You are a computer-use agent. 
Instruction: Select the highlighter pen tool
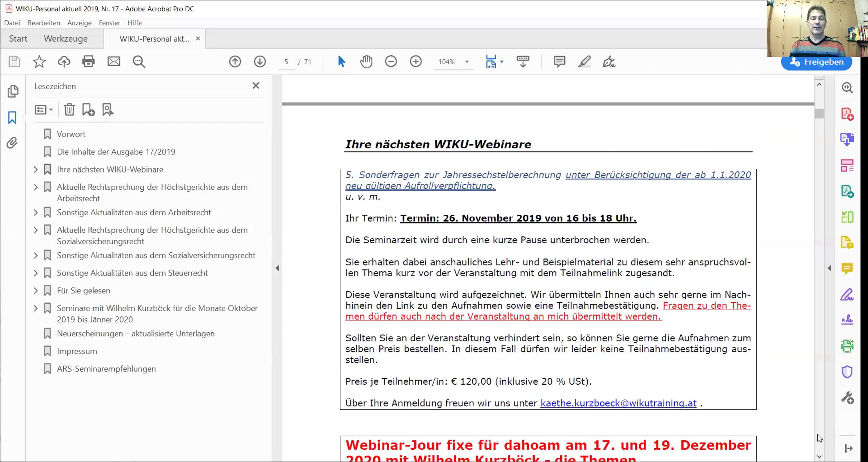coord(584,62)
